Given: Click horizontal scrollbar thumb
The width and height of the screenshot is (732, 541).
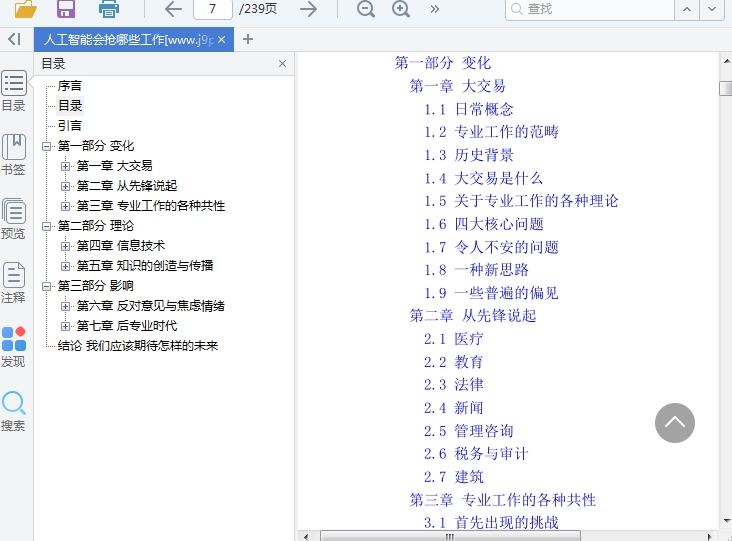Looking at the screenshot, I should (x=450, y=536).
